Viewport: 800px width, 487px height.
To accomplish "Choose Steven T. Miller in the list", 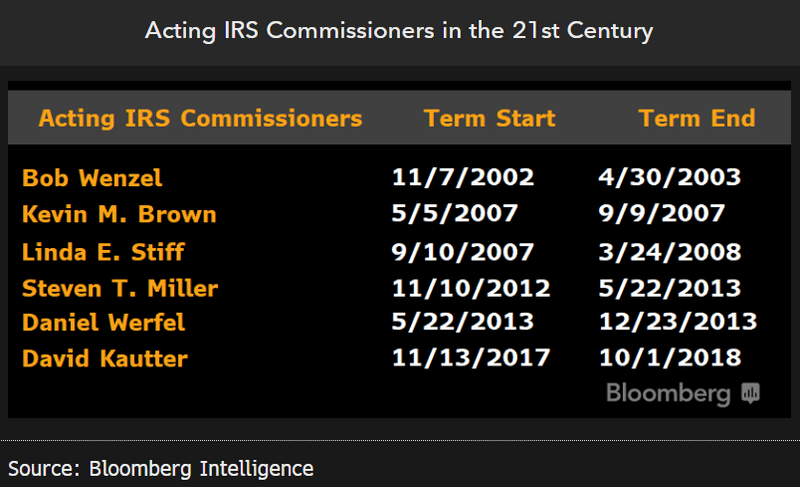I will click(120, 289).
